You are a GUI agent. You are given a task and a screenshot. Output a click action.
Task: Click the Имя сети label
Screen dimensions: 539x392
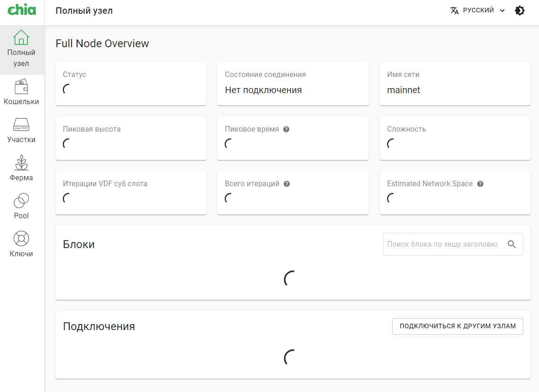(403, 75)
